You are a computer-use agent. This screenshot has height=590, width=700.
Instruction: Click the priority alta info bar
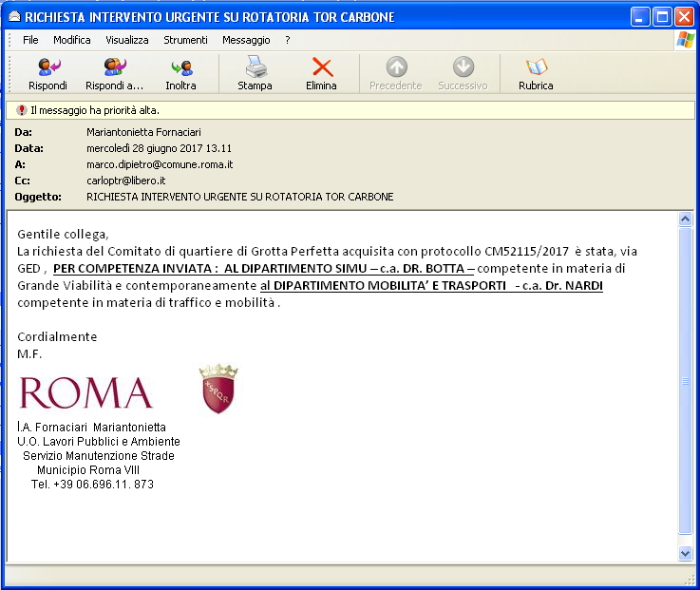(x=350, y=110)
